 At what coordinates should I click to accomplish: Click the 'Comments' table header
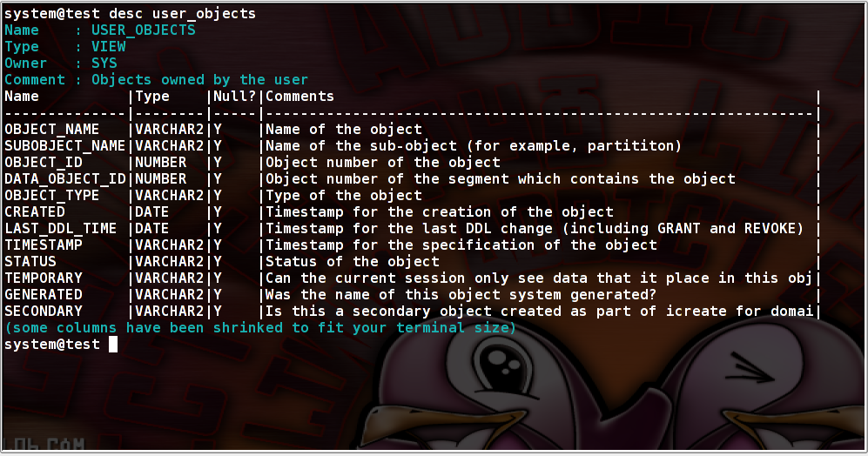click(299, 97)
